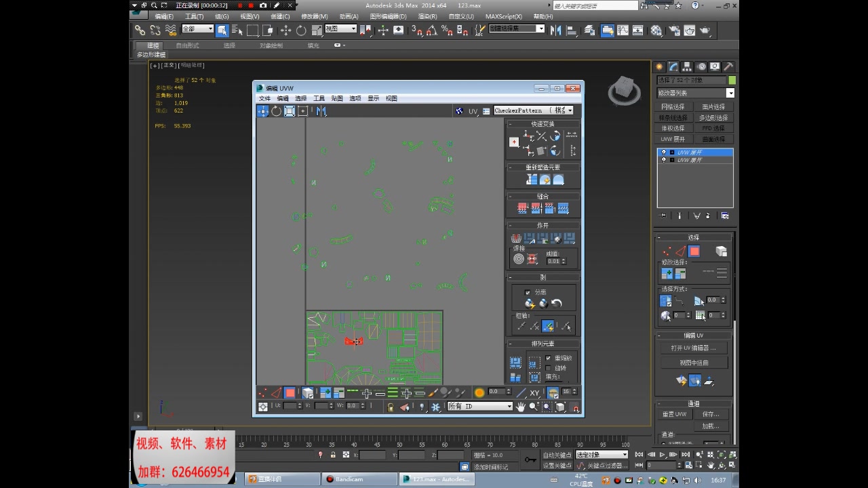Toggle 自动关键点 auto key button
This screenshot has height=488, width=868.
tap(557, 455)
